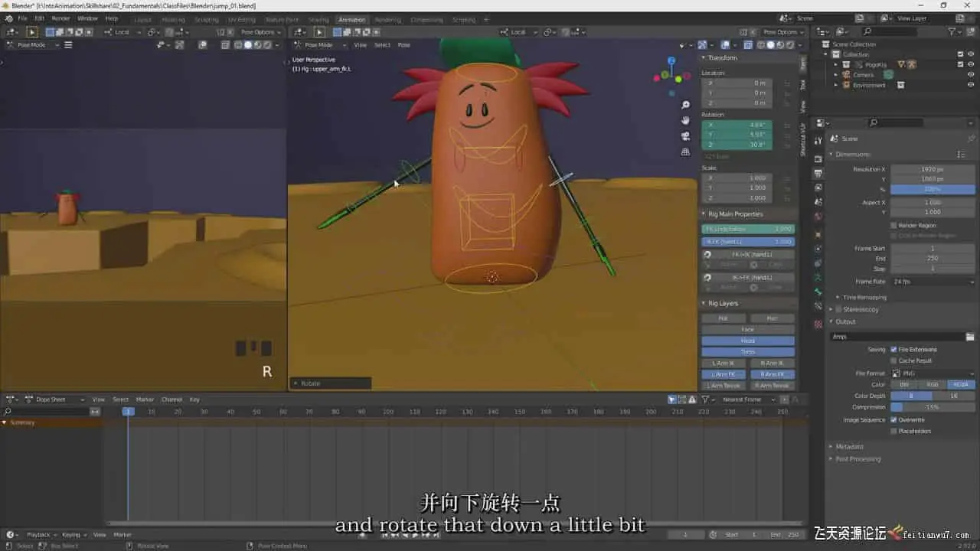
Task: Toggle camera view icon in viewport
Action: pos(685,136)
